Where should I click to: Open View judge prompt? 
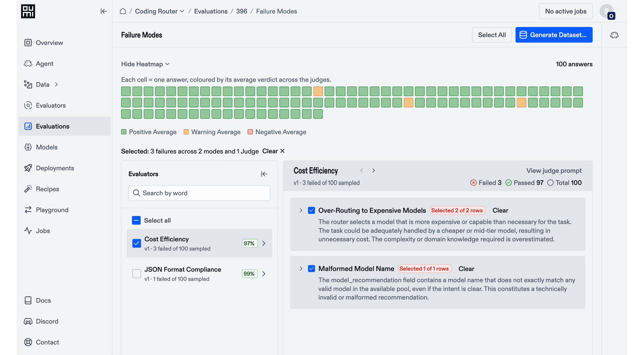554,171
